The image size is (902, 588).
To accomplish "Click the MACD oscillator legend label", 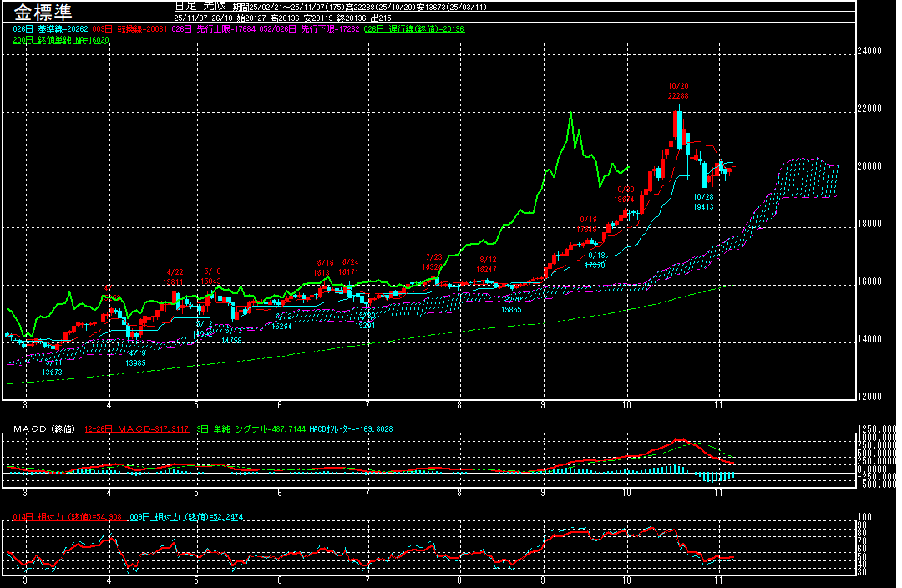I will [x=350, y=429].
